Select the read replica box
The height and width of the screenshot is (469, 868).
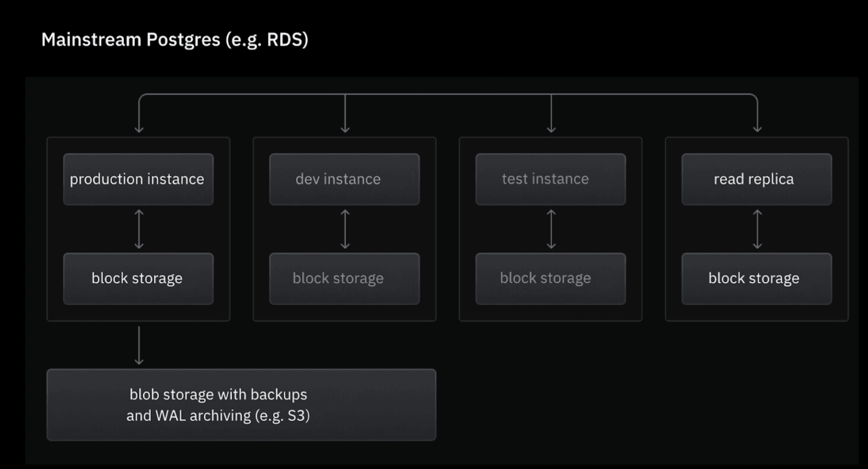[756, 179]
